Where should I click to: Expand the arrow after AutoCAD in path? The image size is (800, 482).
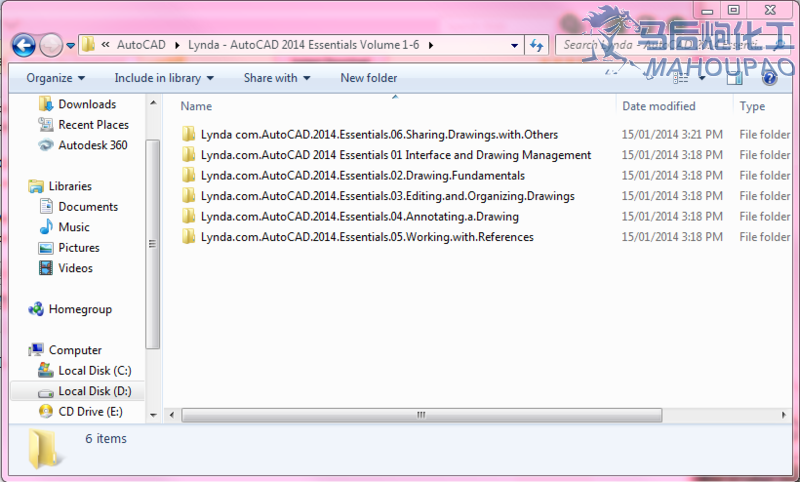[177, 45]
